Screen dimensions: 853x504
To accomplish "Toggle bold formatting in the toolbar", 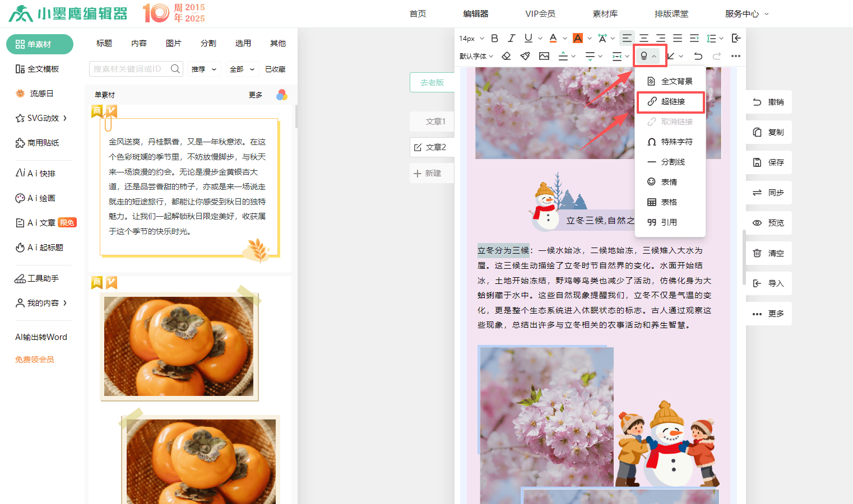I will click(494, 38).
